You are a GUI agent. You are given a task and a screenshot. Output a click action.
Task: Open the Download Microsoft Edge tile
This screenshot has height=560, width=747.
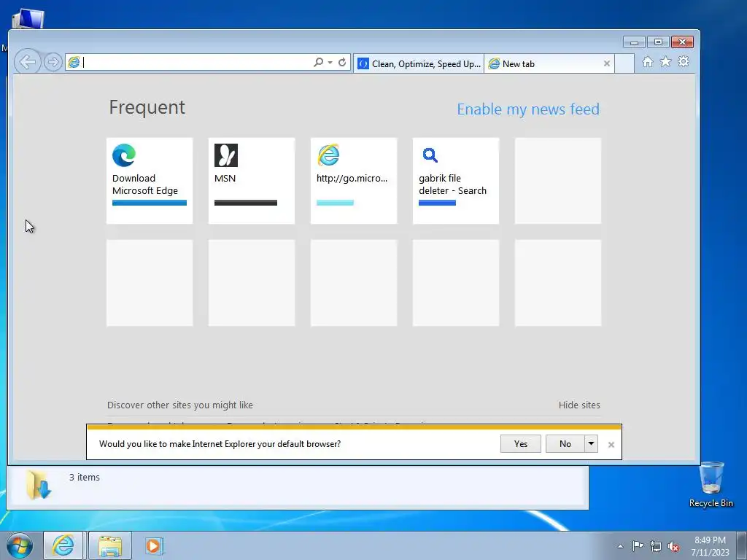[150, 181]
